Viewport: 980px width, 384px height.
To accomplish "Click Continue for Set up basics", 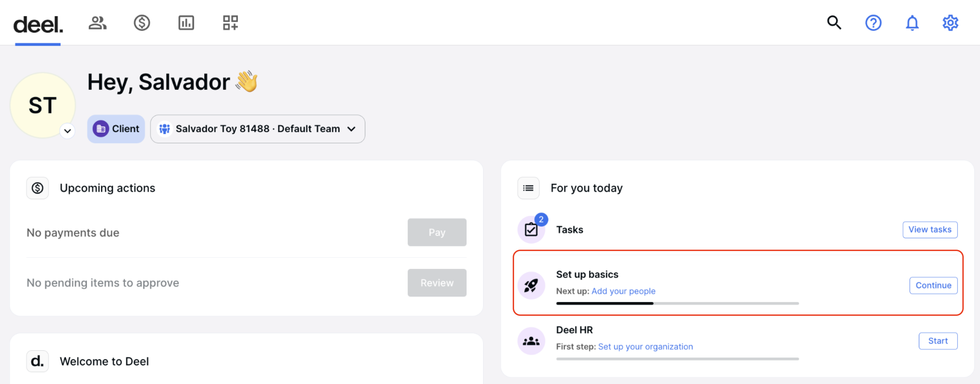I will [933, 285].
